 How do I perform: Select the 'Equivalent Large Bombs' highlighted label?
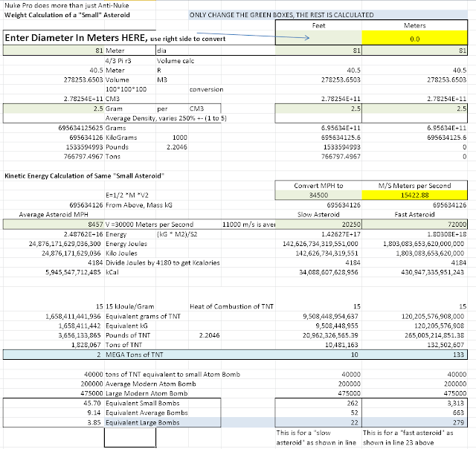pos(142,422)
